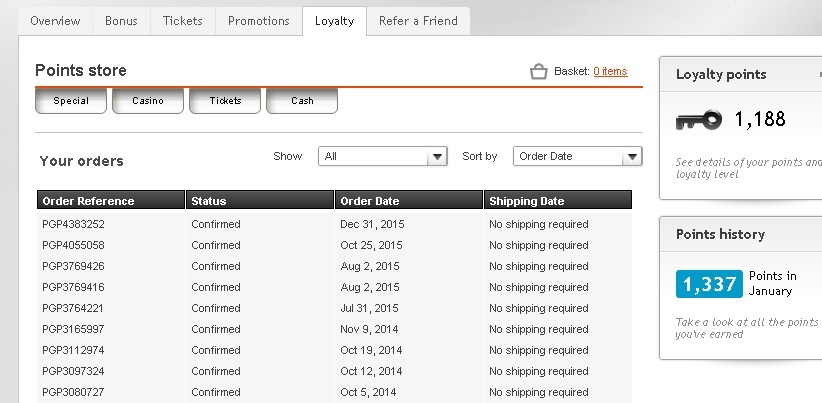Click the shopping basket icon
Viewport: 822px width, 403px height.
[x=538, y=71]
